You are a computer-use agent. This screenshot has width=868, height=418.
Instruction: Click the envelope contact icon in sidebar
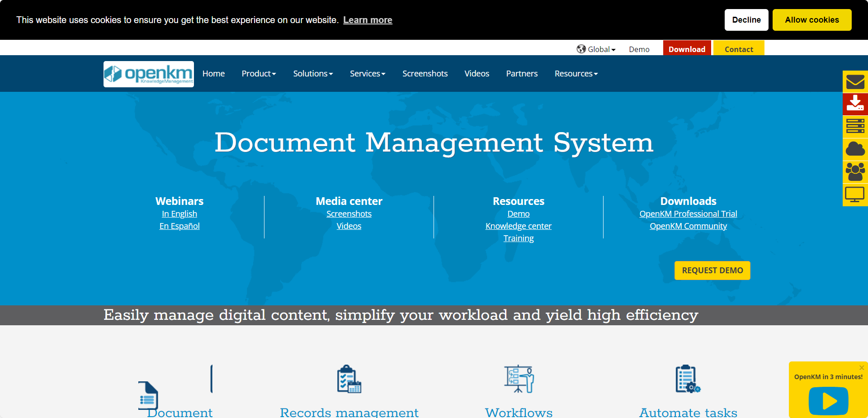coord(855,82)
